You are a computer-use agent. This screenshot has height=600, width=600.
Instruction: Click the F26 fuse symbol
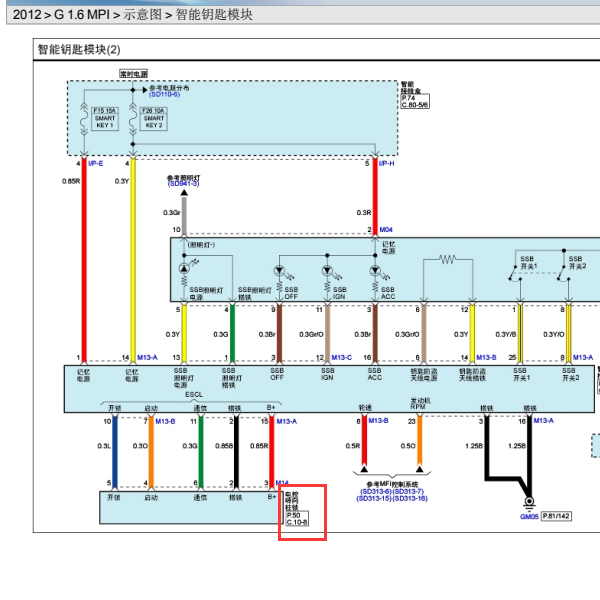pyautogui.click(x=133, y=119)
